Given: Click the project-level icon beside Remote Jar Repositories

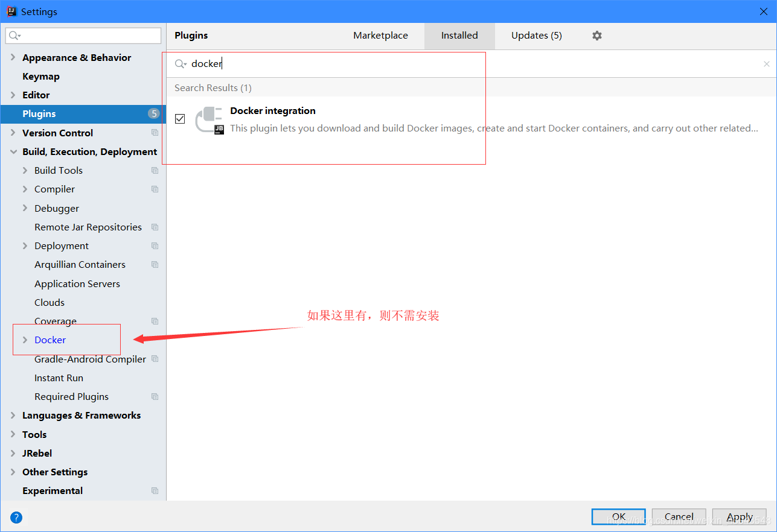Looking at the screenshot, I should [155, 227].
